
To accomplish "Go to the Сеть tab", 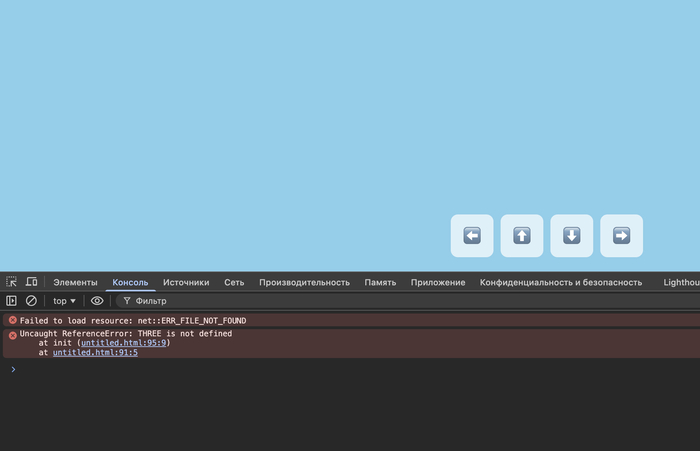I will (x=234, y=283).
